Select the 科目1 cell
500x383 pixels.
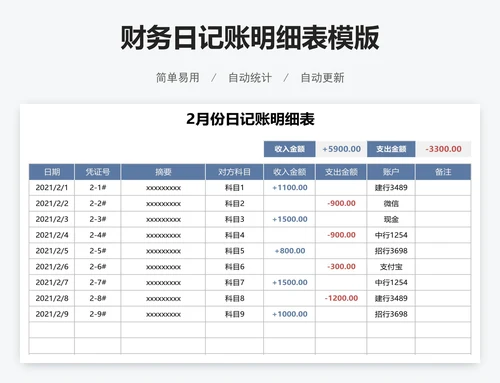coord(234,188)
